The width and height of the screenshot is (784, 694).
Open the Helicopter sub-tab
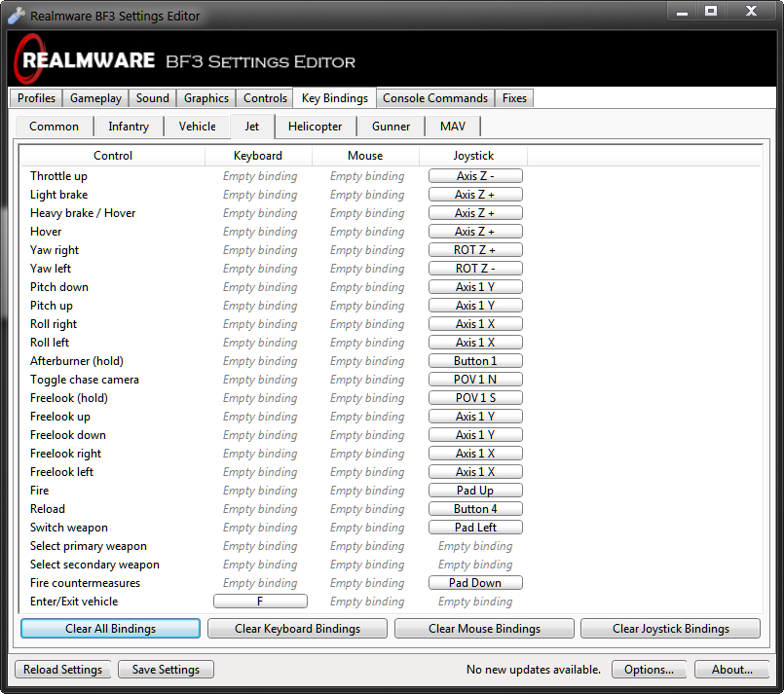point(315,127)
